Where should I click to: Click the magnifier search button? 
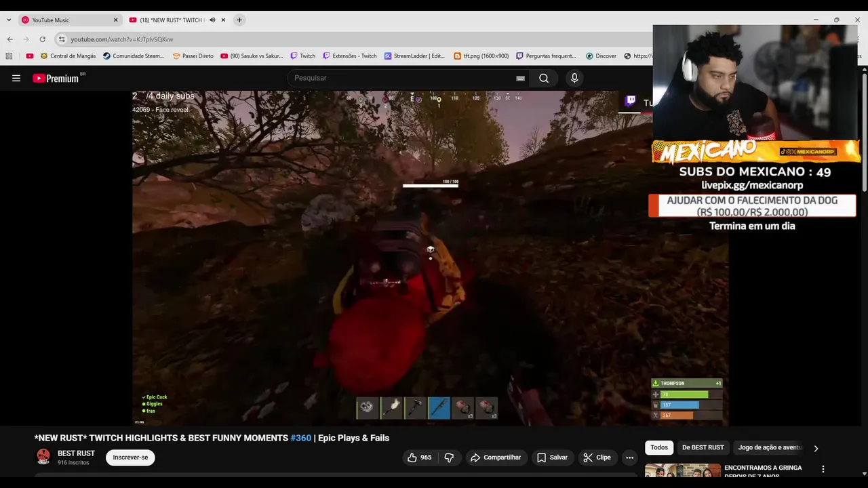click(544, 78)
